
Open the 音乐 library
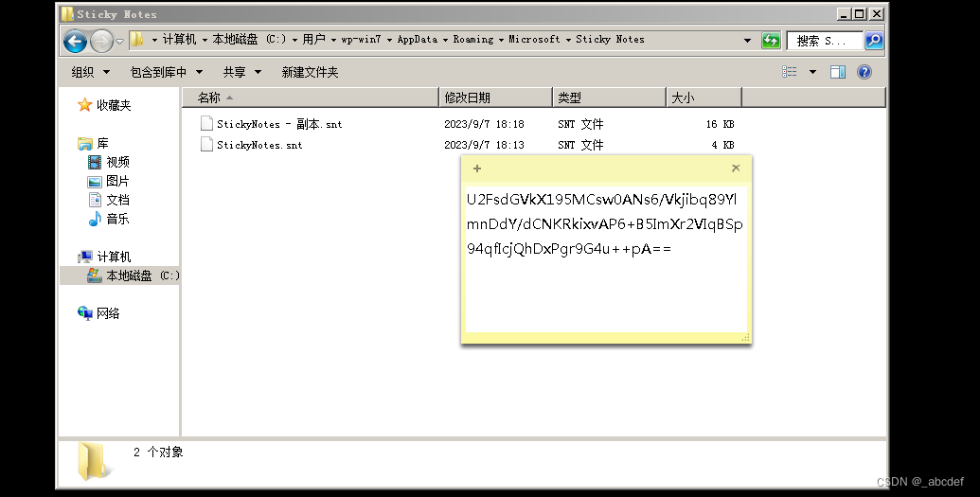[117, 219]
